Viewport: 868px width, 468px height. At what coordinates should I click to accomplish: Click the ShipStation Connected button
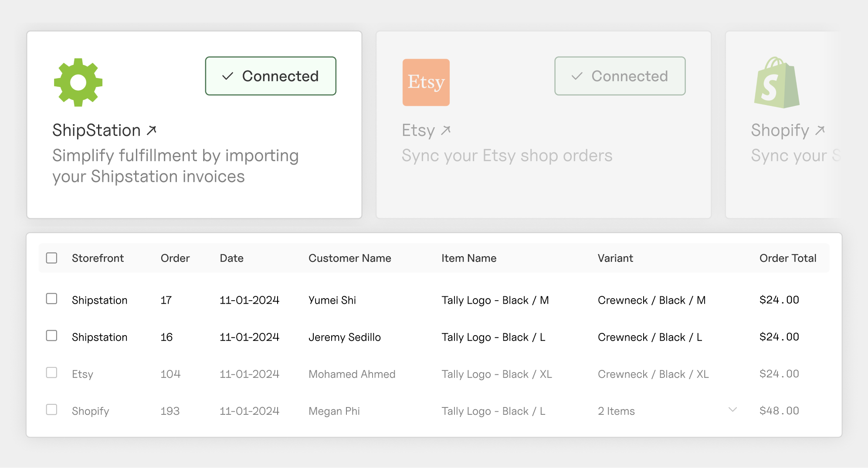pos(271,76)
